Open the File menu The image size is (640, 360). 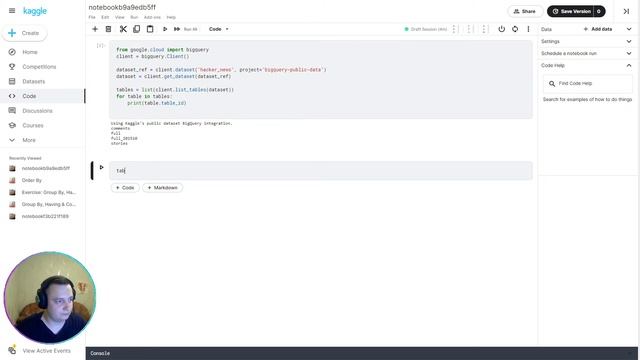tap(92, 17)
